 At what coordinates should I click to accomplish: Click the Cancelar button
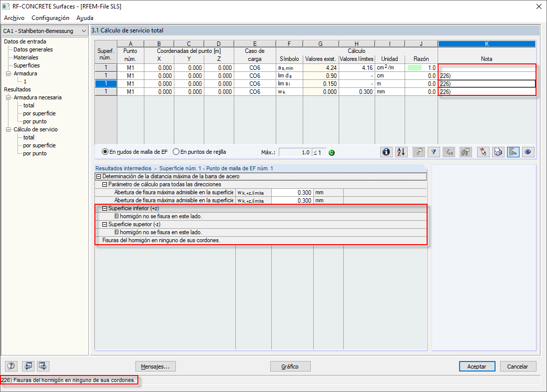tap(518, 367)
